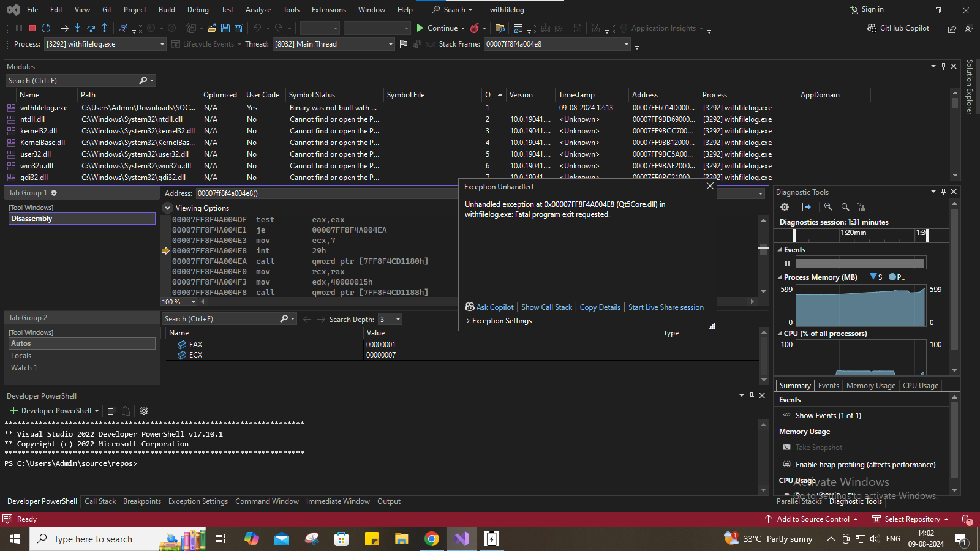Click Add to Source Control in status bar
The height and width of the screenshot is (551, 980).
point(812,519)
